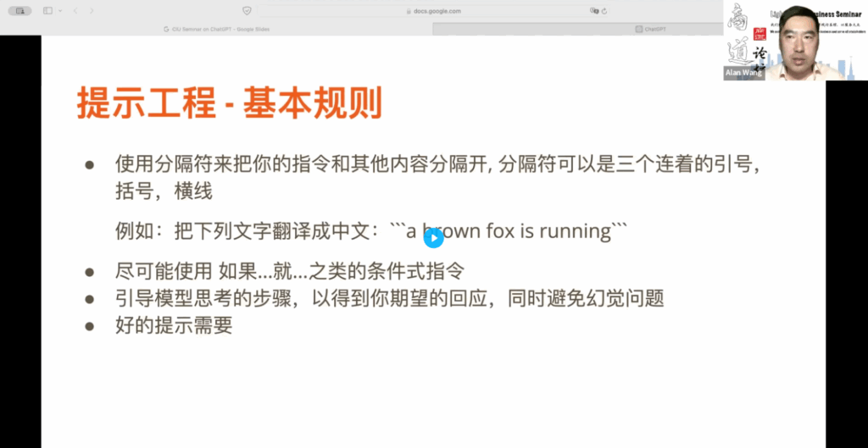Image resolution: width=868 pixels, height=448 pixels.
Task: Click the privacy shield icon
Action: [x=247, y=10]
